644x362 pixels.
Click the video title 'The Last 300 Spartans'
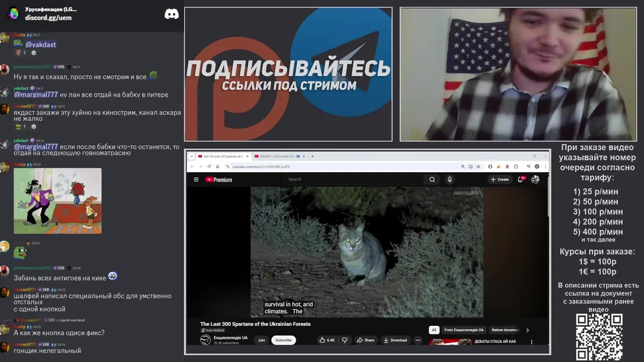coord(255,324)
